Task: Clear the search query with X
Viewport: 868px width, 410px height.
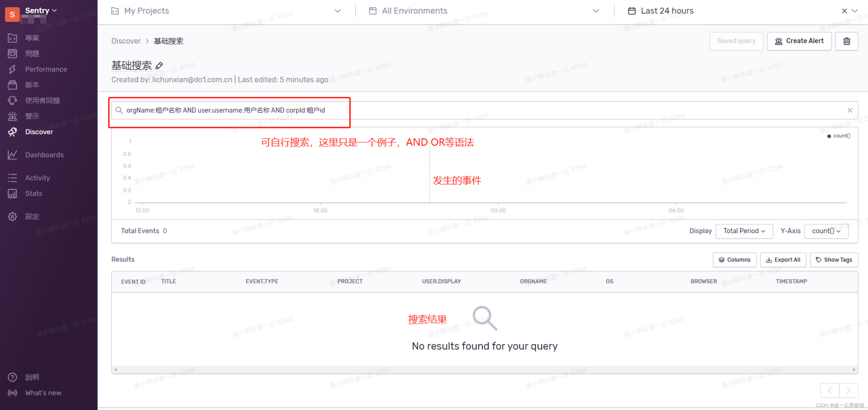Action: tap(850, 110)
